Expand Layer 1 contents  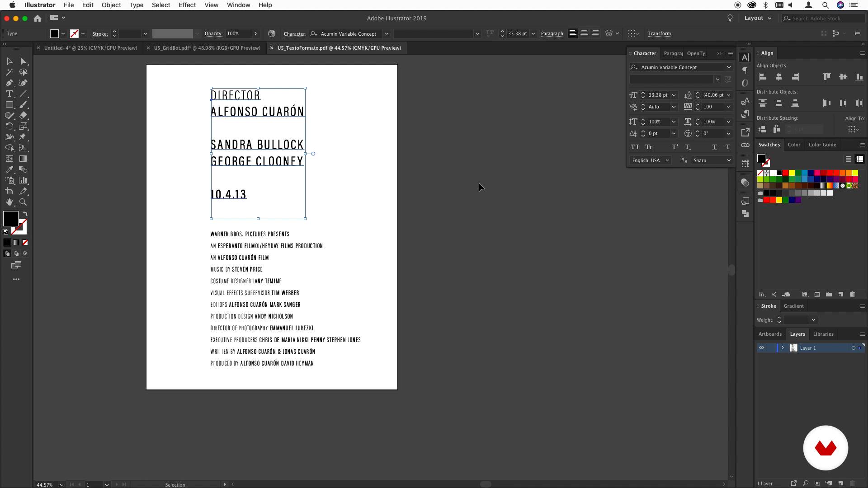coord(783,348)
